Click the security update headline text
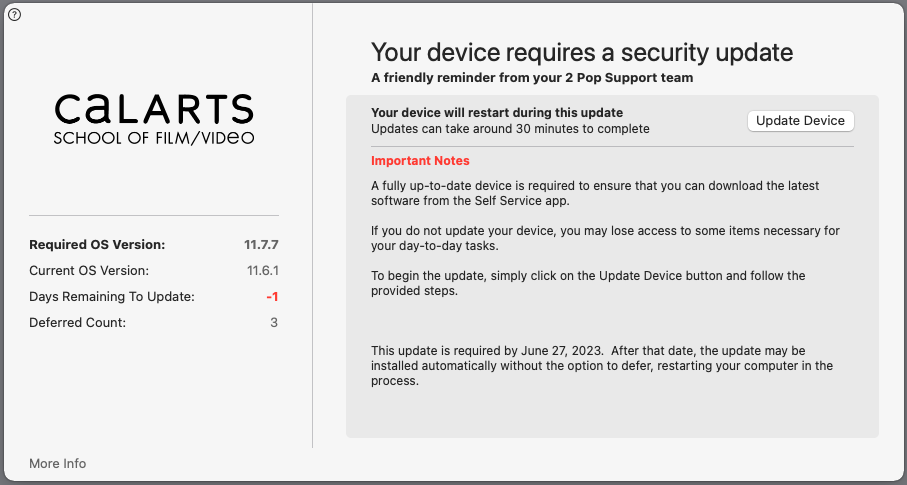The height and width of the screenshot is (485, 907). pos(582,52)
